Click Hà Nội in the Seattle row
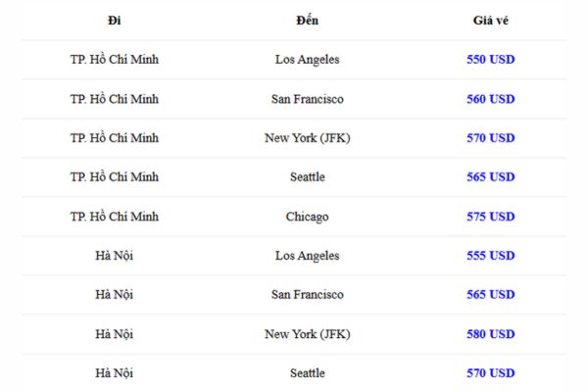Screen dimensions: 588x392 click(x=115, y=372)
